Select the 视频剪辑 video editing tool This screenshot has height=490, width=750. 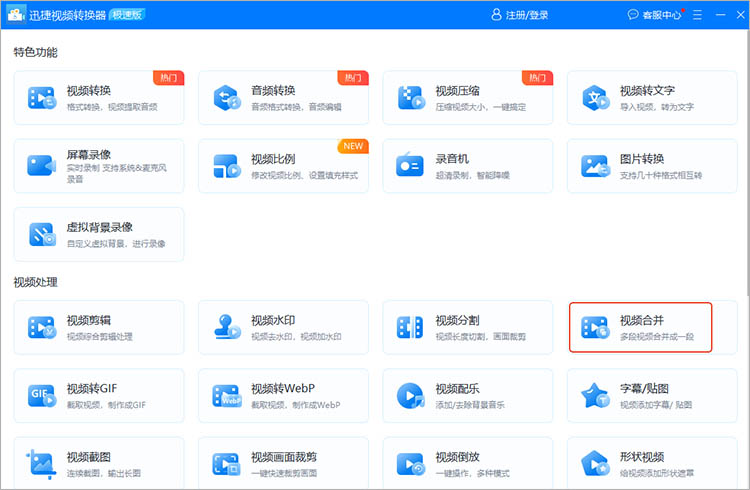tap(99, 327)
